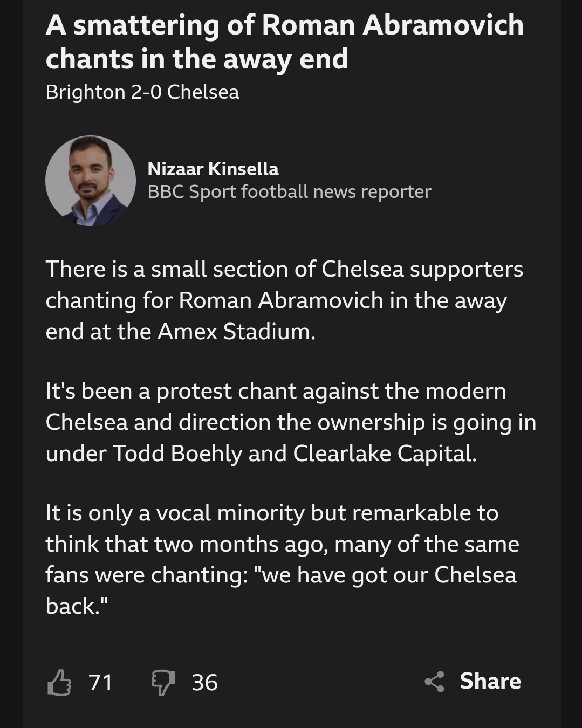Tap the word "Abramovich" in the headline

coord(443,25)
